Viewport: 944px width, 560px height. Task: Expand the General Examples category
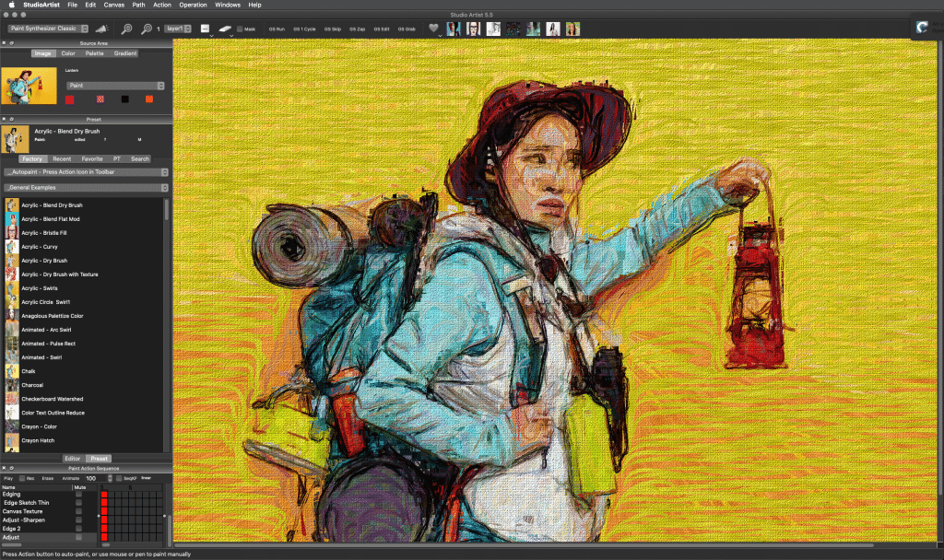[x=85, y=187]
